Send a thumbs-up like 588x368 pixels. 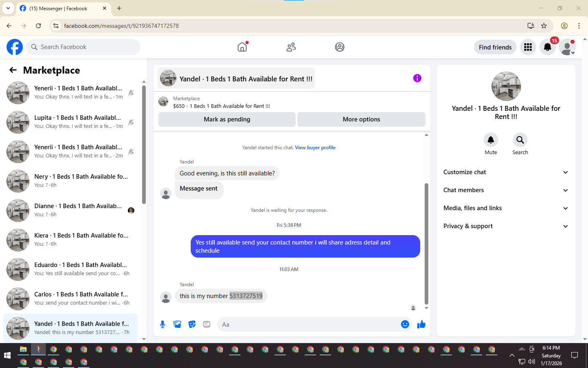click(421, 324)
